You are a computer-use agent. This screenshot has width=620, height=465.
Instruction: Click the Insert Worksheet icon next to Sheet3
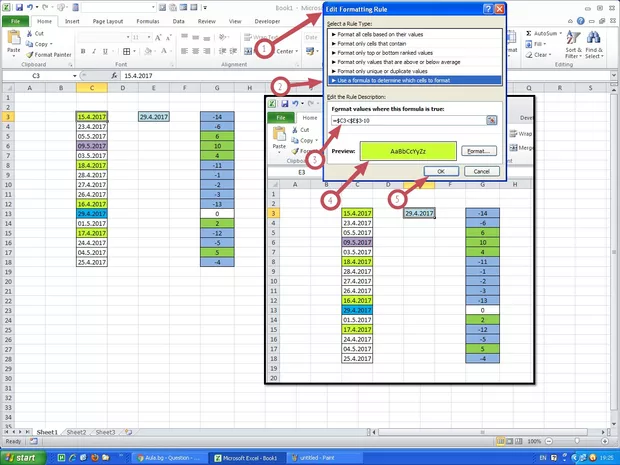point(128,432)
